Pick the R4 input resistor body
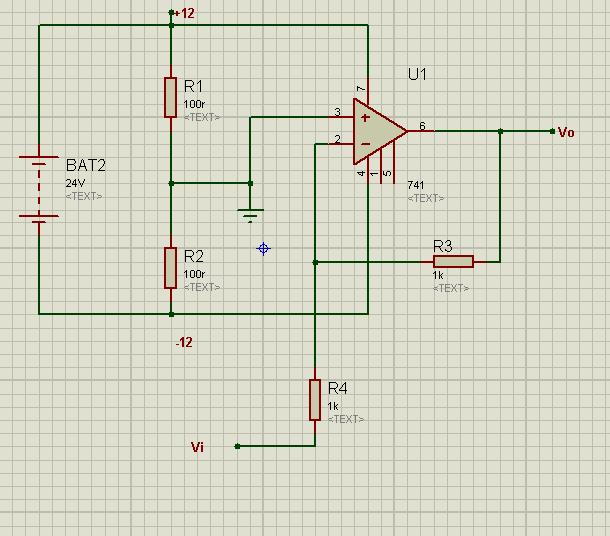This screenshot has height=536, width=610. [x=315, y=399]
